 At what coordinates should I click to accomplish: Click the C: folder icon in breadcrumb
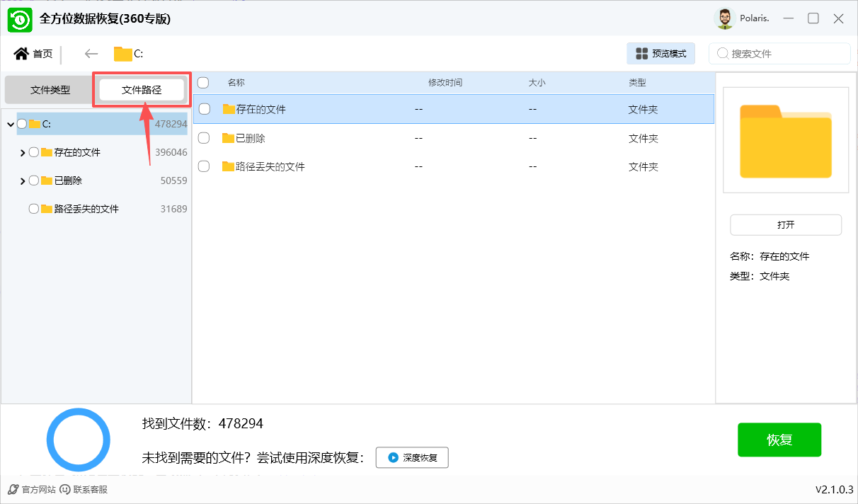click(x=123, y=54)
